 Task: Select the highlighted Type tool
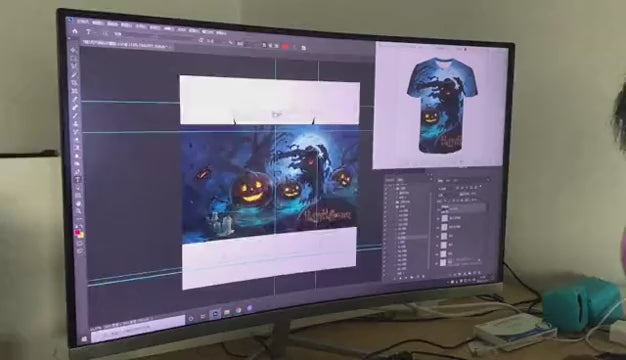(x=77, y=180)
